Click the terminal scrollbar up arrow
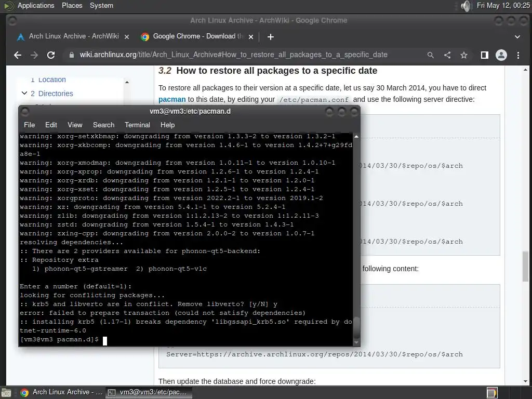 pyautogui.click(x=356, y=137)
